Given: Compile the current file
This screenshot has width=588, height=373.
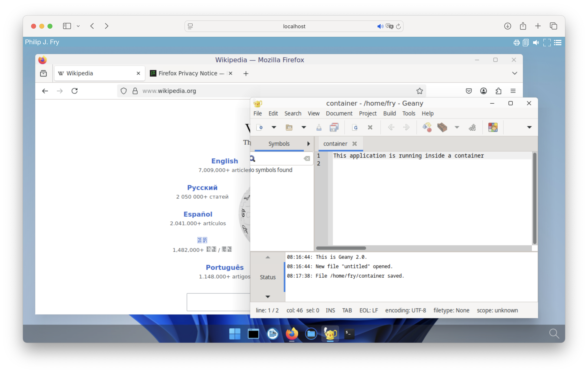Looking at the screenshot, I should coord(427,127).
